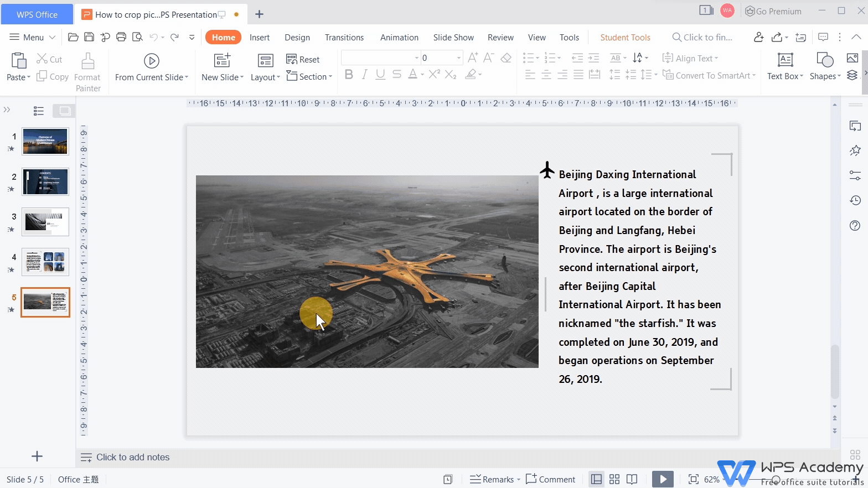Switch to normal view in status bar
Screen dimensions: 868x488
pos(596,479)
